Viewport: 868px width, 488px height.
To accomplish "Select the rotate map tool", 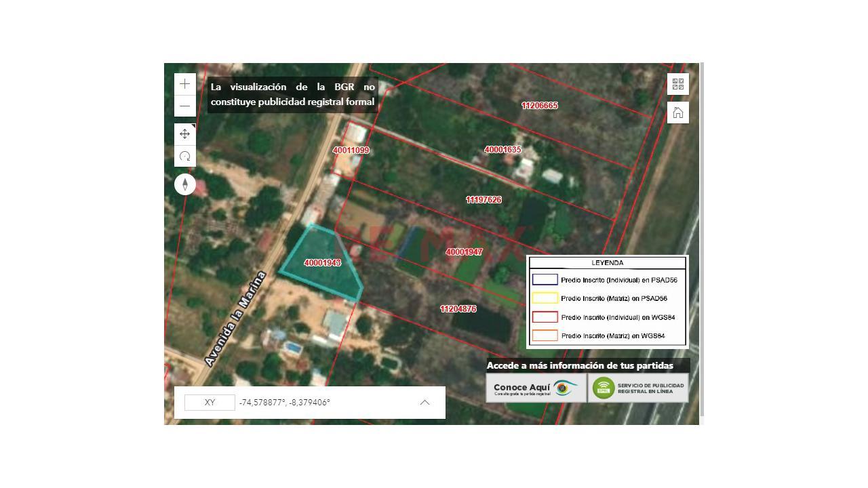I will tap(184, 157).
